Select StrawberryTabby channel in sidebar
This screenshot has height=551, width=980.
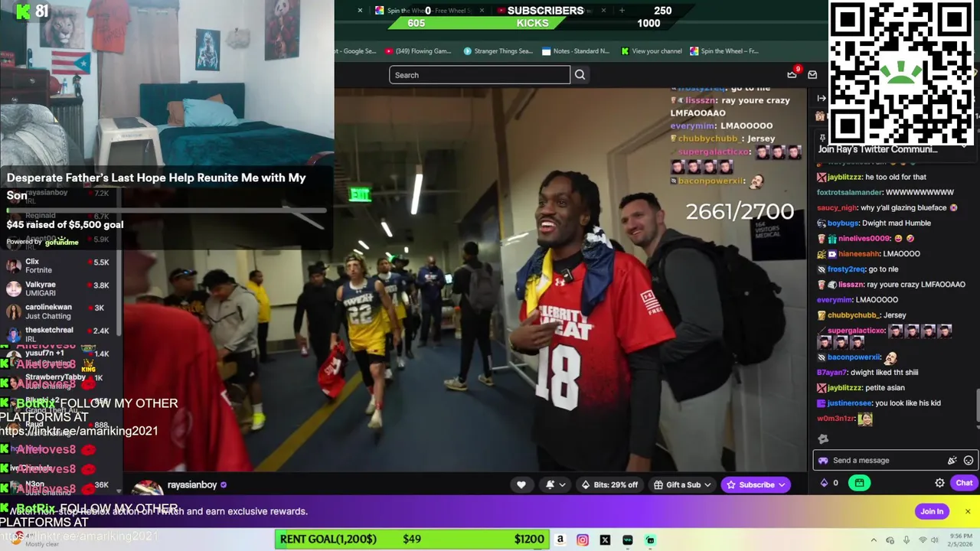point(59,380)
